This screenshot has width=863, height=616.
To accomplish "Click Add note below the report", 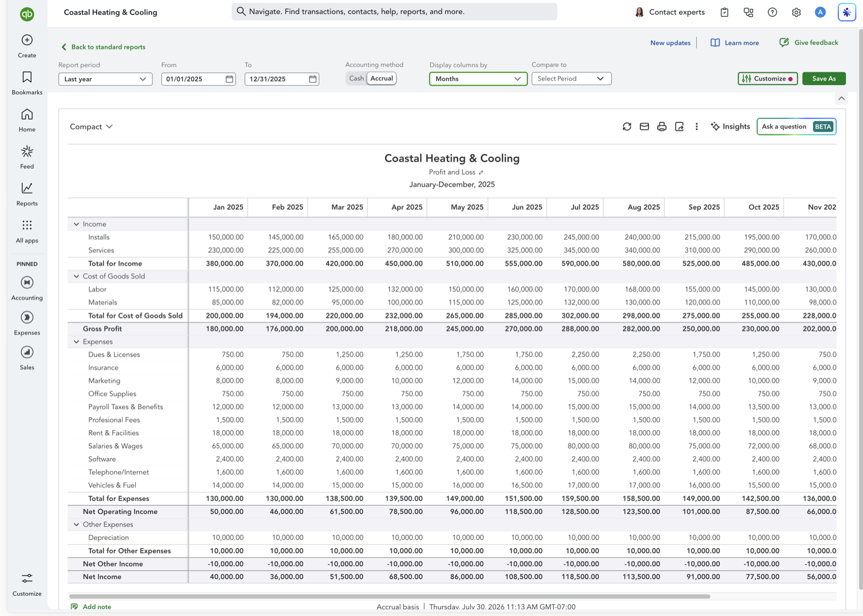I will pos(91,607).
